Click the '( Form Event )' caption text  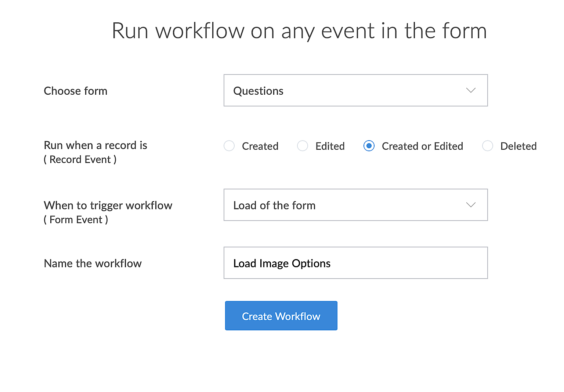76,220
